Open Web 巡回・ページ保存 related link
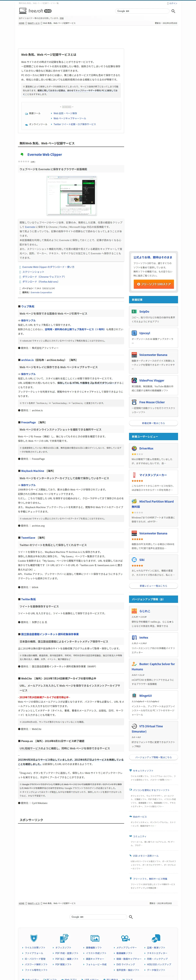The width and height of the screenshot is (196, 980). [x=65, y=113]
